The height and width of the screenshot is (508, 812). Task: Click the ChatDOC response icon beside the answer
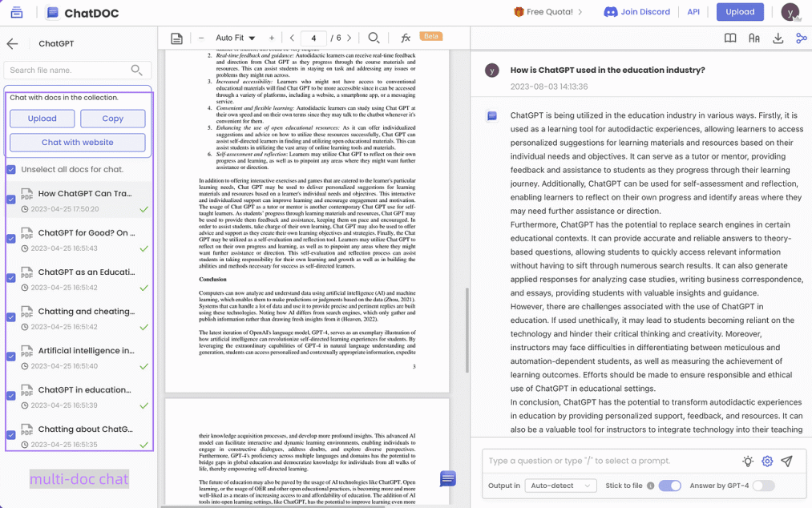tap(492, 116)
